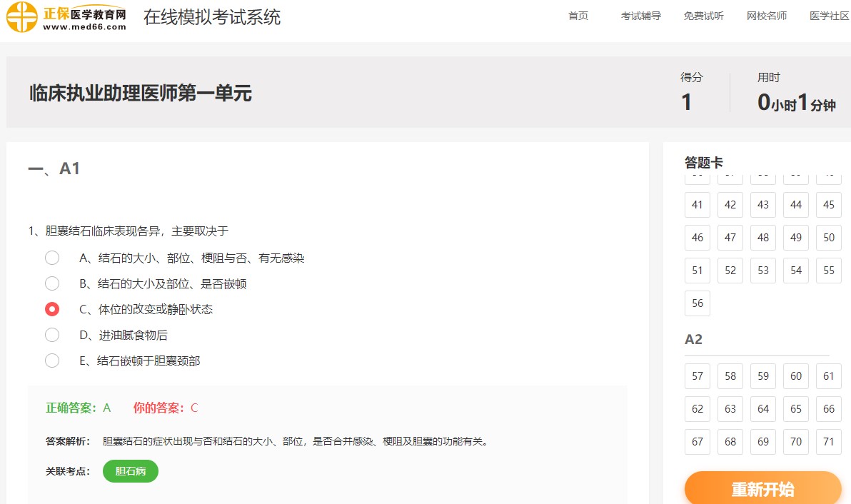The image size is (851, 504).
Task: Jump to question 71 in answer card
Action: [828, 442]
